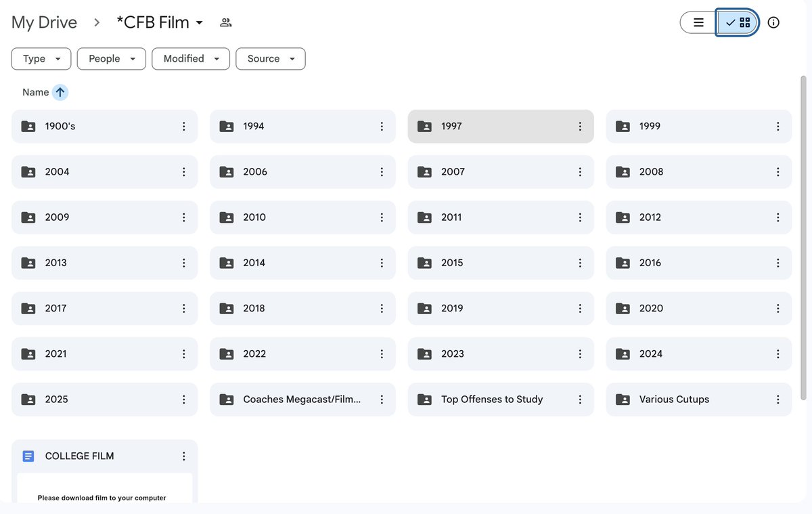The width and height of the screenshot is (812, 514).
Task: Open more actions for COLLEGE FILM document
Action: [183, 456]
